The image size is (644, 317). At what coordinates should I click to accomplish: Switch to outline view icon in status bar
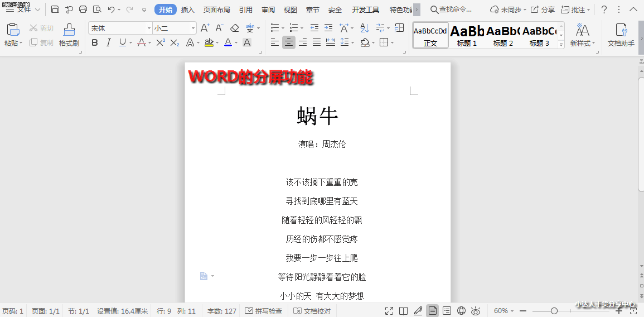[x=447, y=311]
